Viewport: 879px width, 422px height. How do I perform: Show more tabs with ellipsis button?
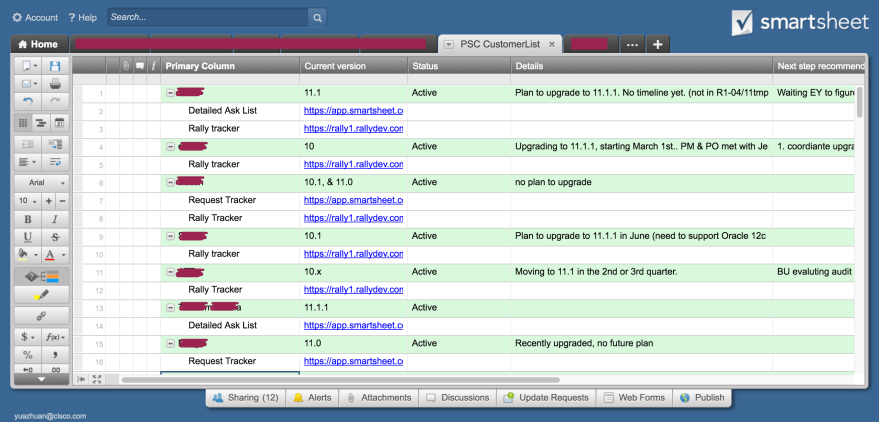pyautogui.click(x=632, y=44)
